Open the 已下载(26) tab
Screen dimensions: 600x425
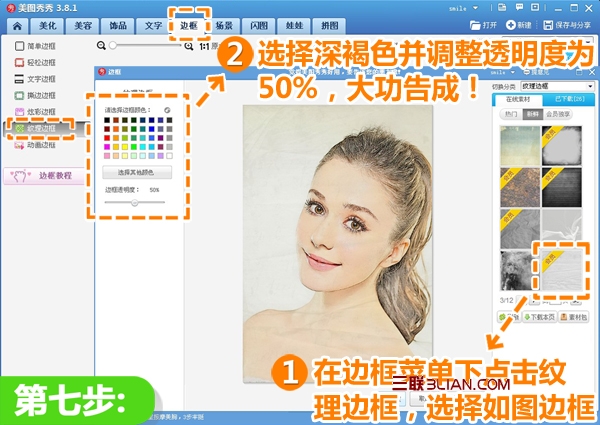[569, 99]
